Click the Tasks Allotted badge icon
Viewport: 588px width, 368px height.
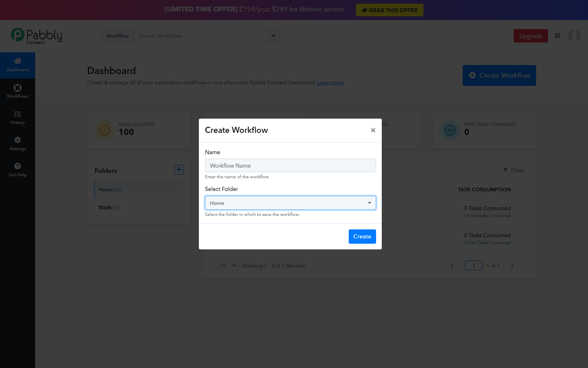(x=105, y=130)
